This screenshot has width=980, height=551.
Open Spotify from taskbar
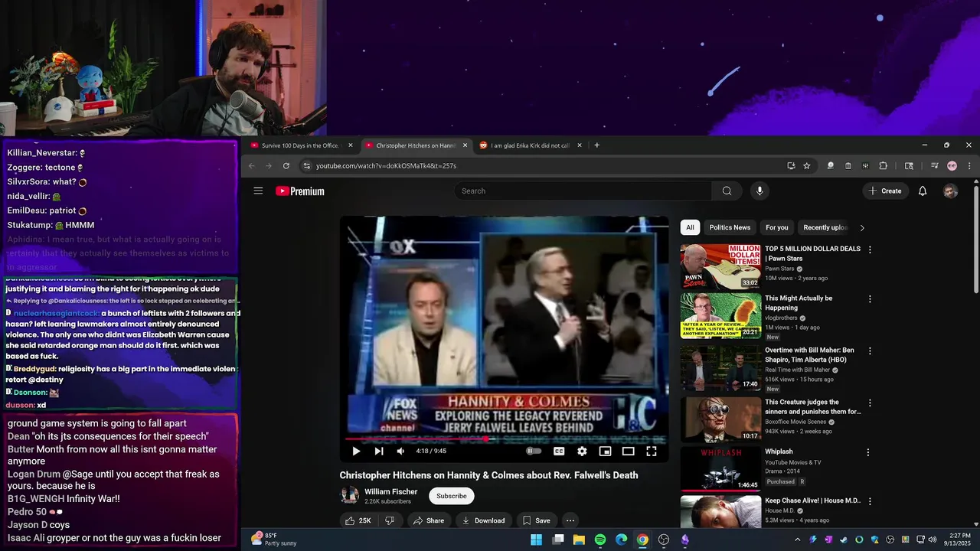pos(600,540)
